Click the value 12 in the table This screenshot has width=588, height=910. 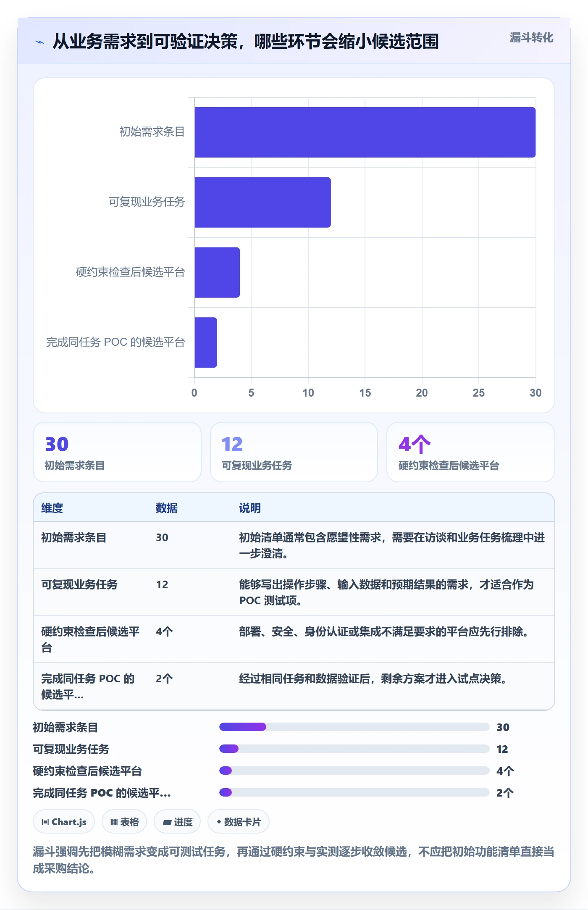[x=162, y=584]
